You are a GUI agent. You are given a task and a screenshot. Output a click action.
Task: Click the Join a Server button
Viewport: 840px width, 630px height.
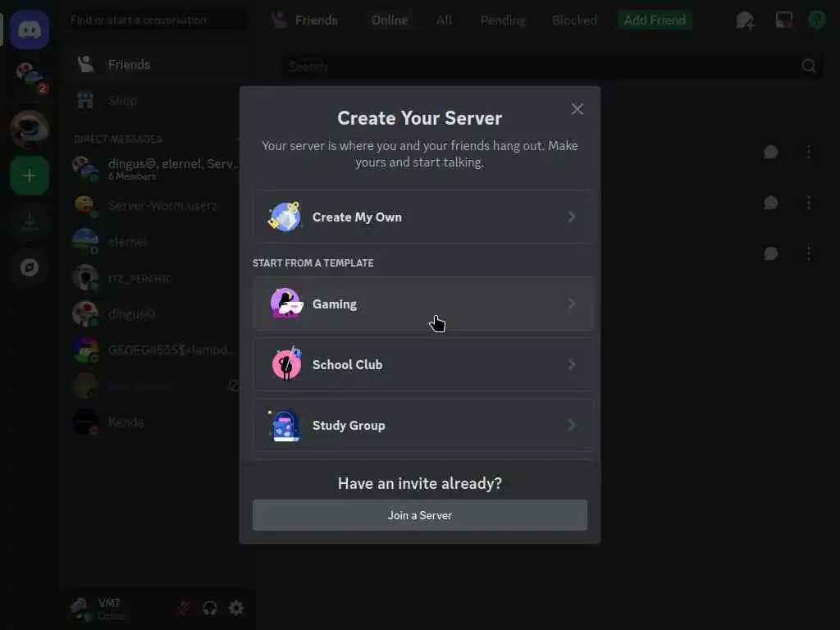point(419,515)
